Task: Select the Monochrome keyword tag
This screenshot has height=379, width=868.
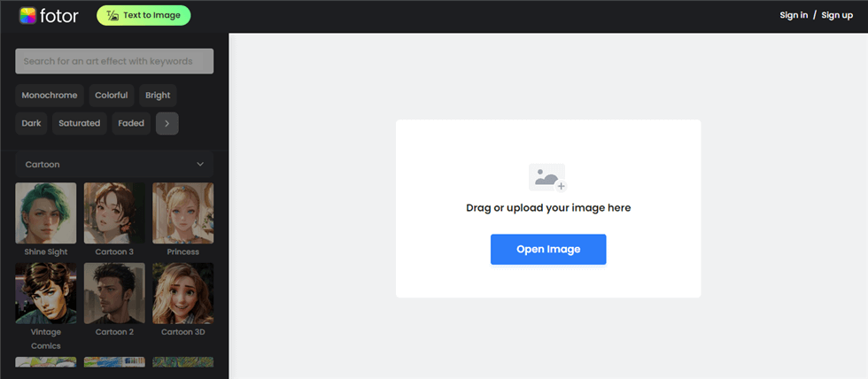Action: coord(50,95)
